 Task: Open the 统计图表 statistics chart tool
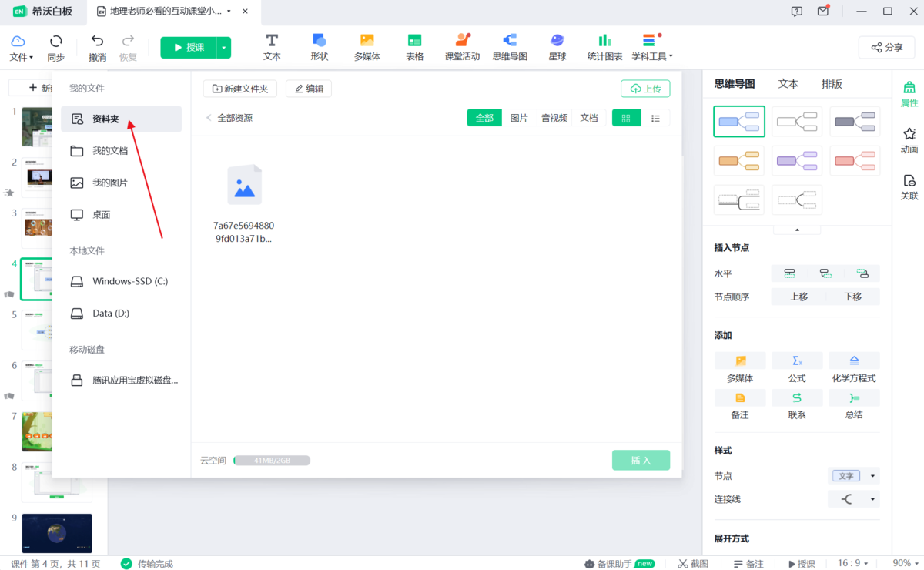(604, 46)
